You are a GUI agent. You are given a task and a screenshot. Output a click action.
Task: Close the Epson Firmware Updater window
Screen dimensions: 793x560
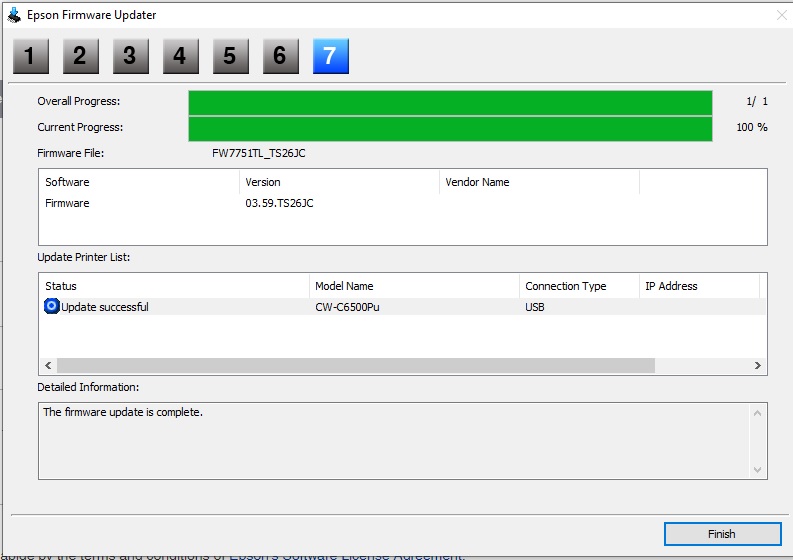781,15
